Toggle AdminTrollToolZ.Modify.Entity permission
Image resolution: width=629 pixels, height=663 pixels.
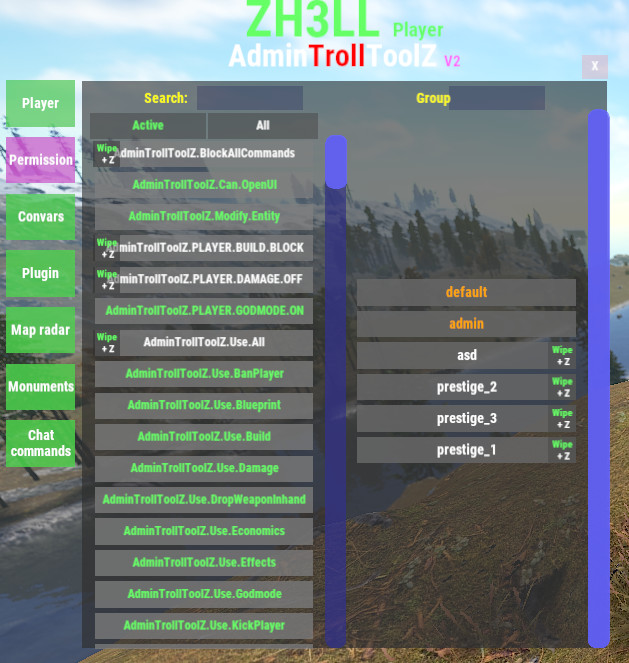point(204,216)
